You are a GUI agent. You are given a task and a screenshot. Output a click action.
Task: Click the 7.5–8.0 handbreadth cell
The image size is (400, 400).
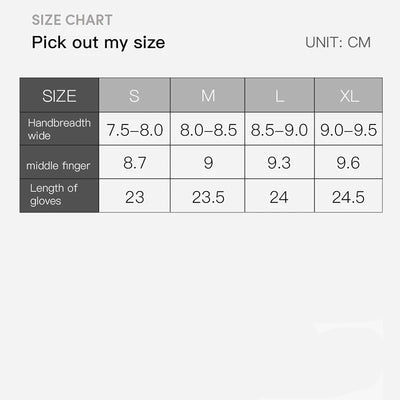pos(135,129)
